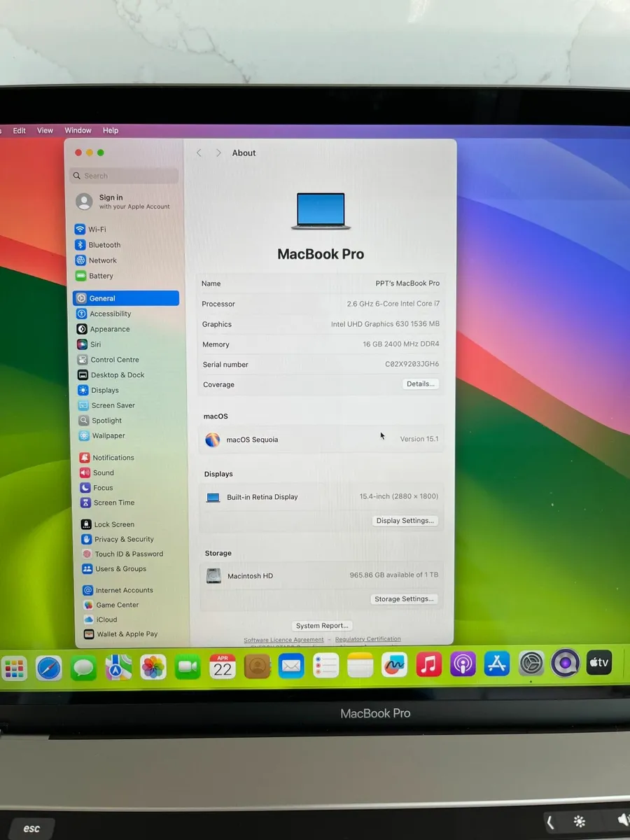Open Music from the Dock
Viewport: 630px width, 840px height.
pos(428,664)
